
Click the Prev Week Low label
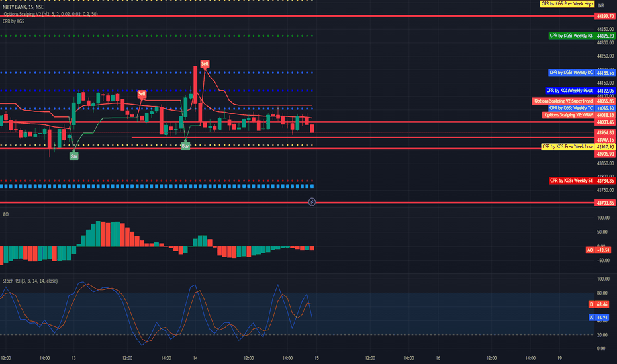point(567,146)
